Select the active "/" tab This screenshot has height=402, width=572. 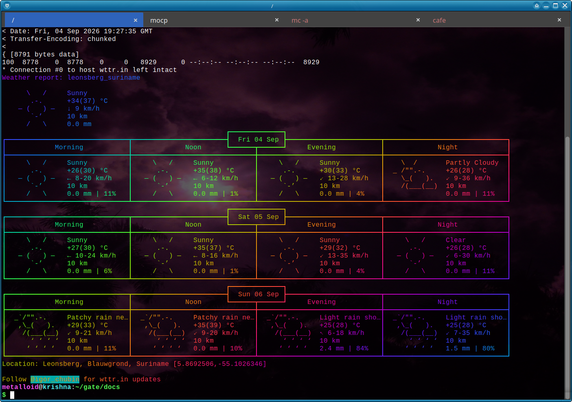(69, 20)
